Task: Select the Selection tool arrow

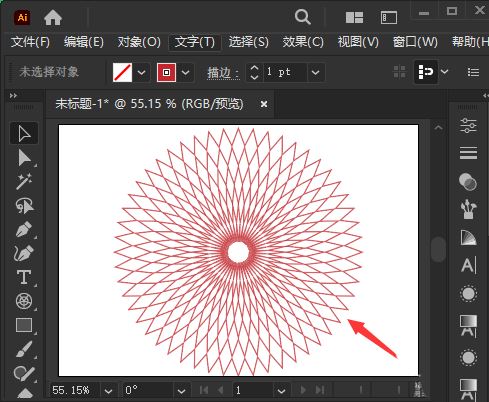Action: click(24, 134)
